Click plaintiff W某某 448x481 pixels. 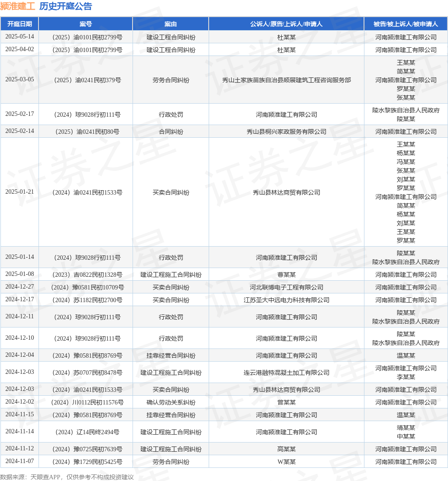point(286,462)
